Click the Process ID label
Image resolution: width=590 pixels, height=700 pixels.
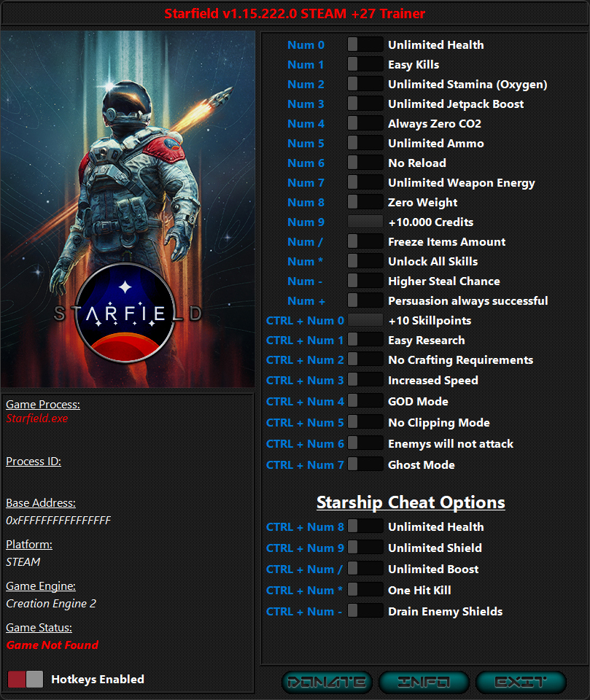pos(34,461)
